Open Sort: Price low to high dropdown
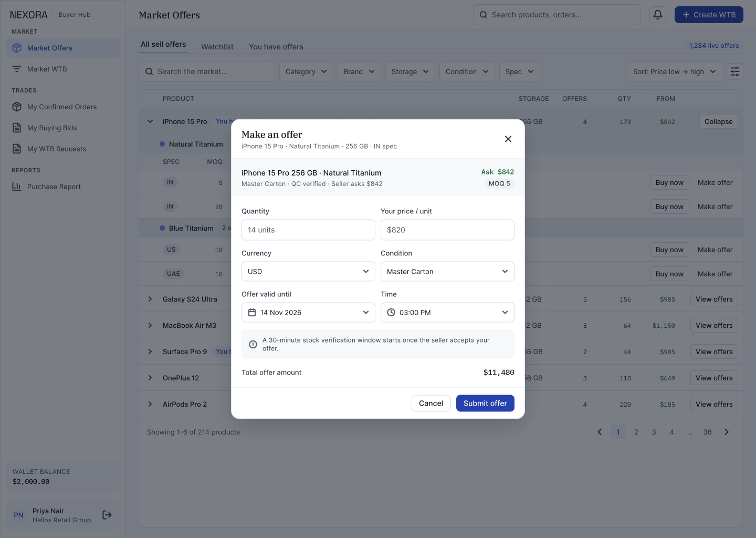756x538 pixels. tap(675, 71)
